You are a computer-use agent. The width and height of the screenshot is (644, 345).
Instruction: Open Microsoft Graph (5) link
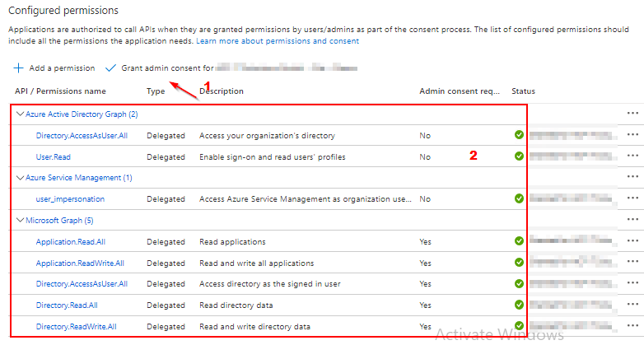click(59, 221)
